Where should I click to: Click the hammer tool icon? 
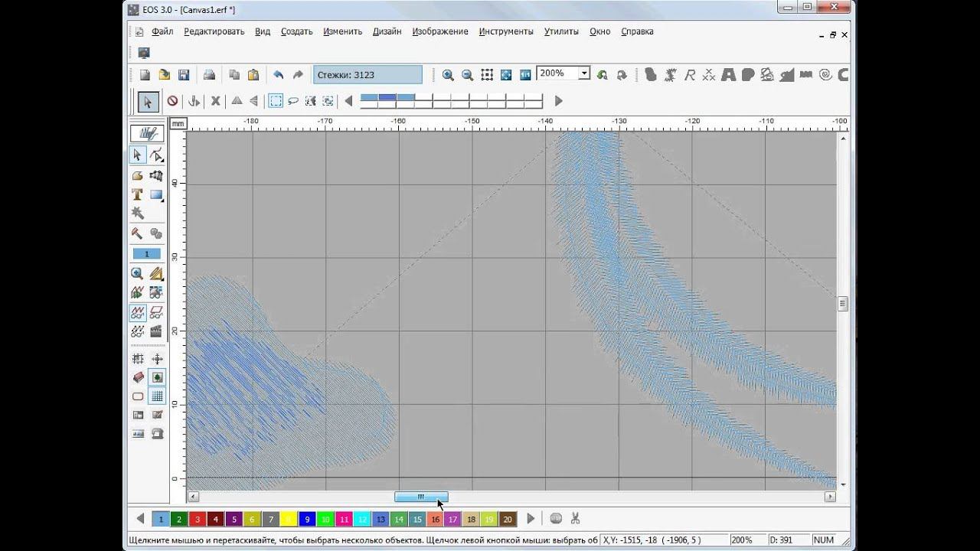click(x=137, y=233)
